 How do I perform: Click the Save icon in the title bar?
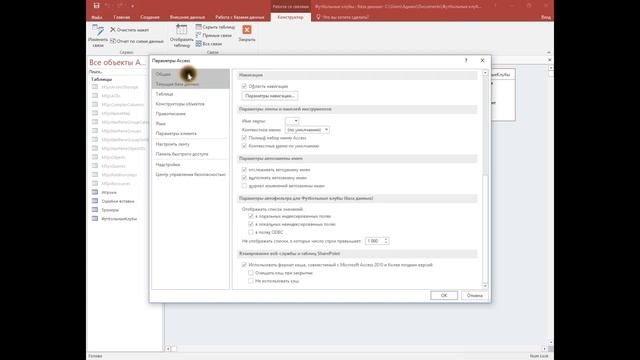point(96,5)
